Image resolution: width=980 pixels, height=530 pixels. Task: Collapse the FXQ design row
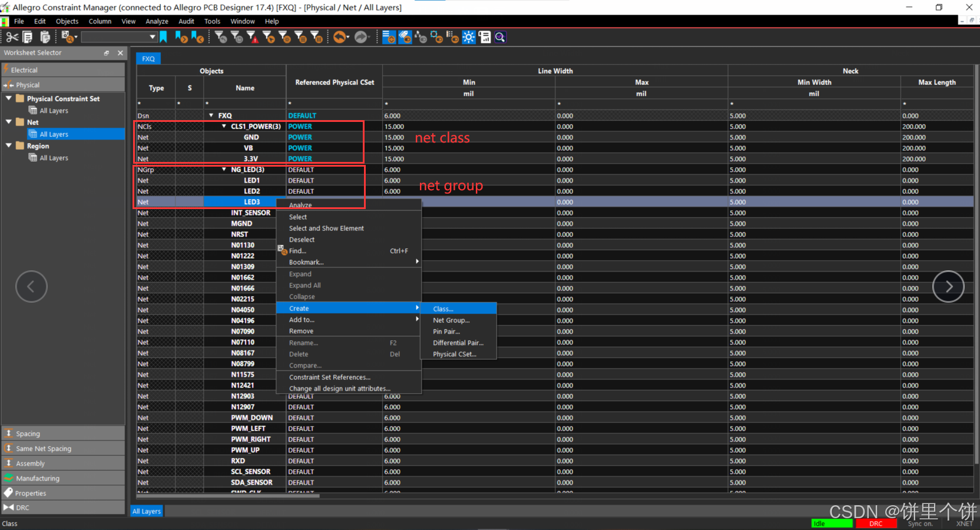point(211,115)
